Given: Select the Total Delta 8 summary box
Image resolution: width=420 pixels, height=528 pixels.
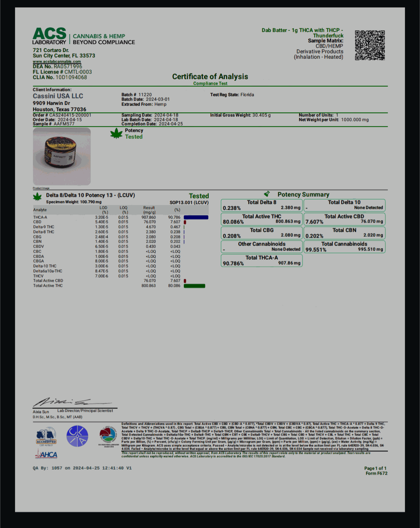Looking at the screenshot, I should coord(262,205).
